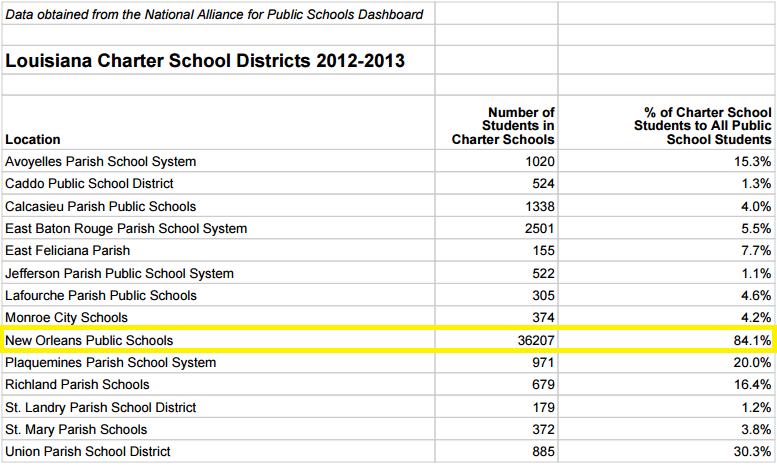The height and width of the screenshot is (466, 777).
Task: Select the Location column header
Action: point(33,140)
